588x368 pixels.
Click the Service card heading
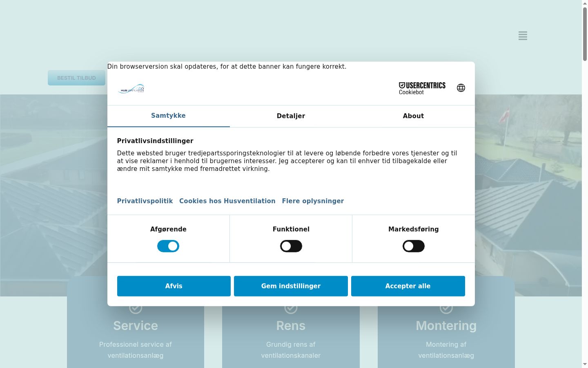[x=136, y=326]
